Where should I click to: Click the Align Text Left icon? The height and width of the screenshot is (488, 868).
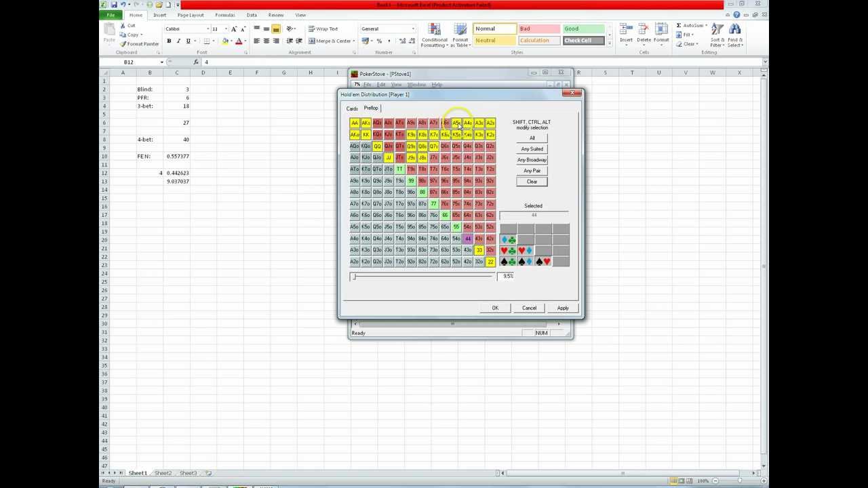coord(257,41)
